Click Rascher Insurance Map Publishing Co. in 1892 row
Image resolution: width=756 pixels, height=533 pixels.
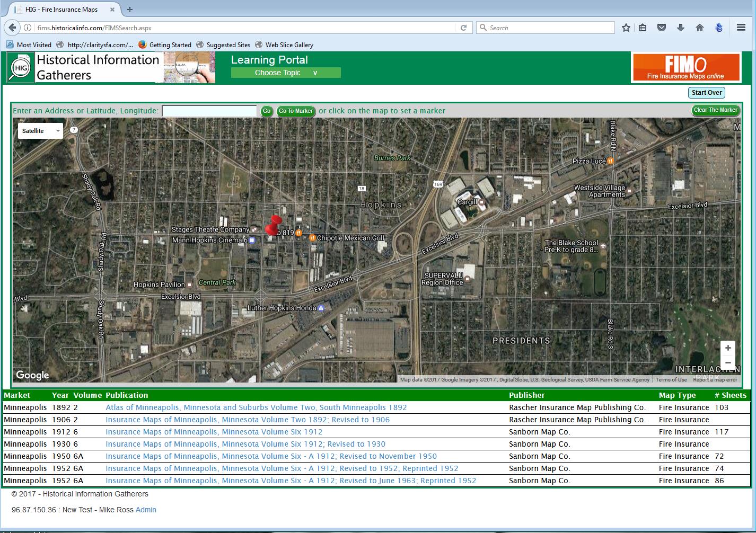click(x=577, y=407)
